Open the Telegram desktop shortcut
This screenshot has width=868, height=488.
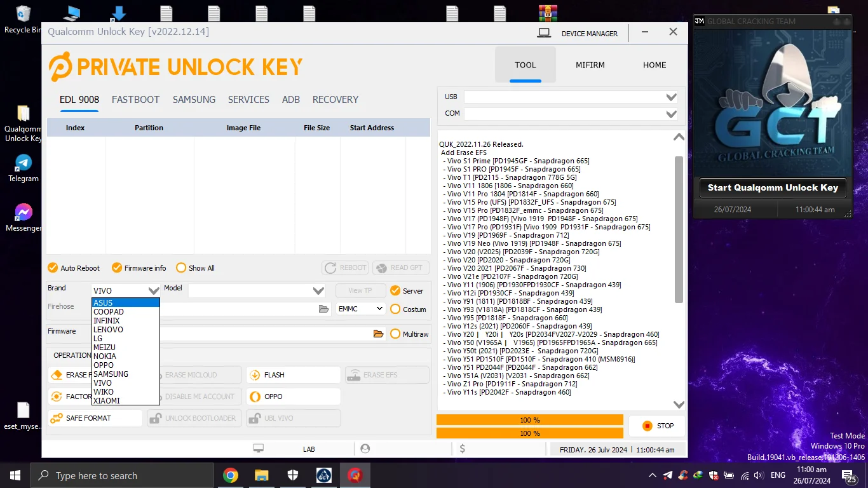24,168
